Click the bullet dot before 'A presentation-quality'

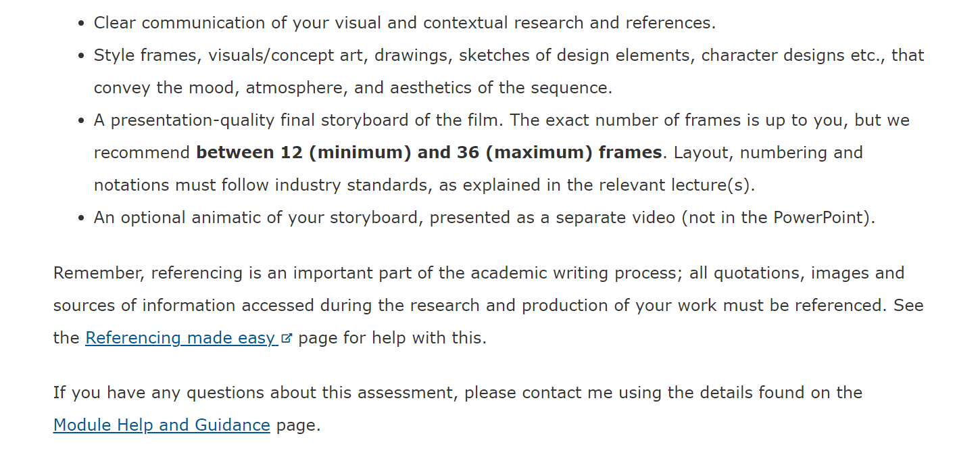[81, 121]
